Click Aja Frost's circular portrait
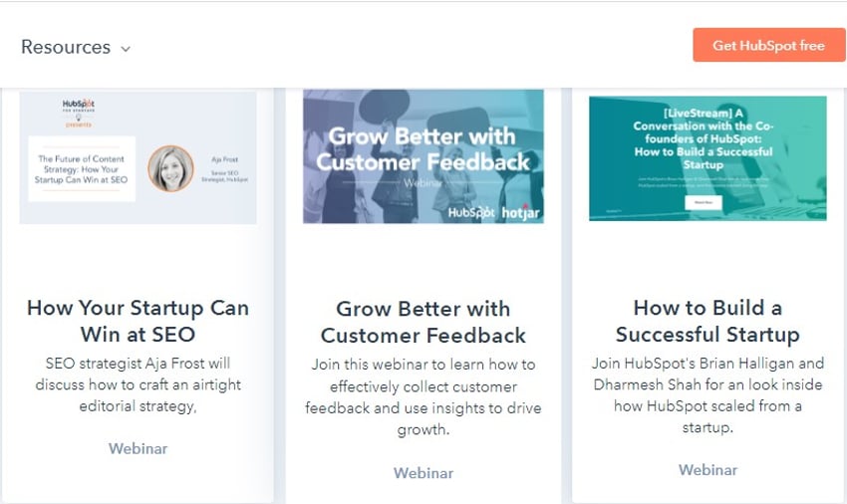The image size is (847, 504). tap(170, 168)
